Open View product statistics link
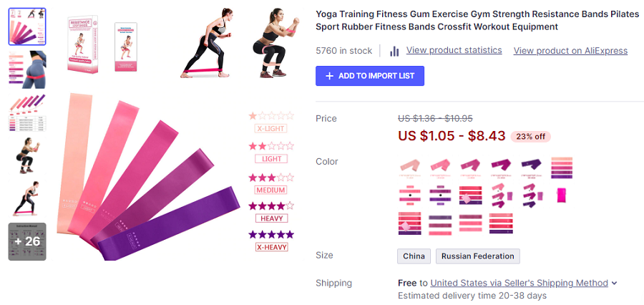The height and width of the screenshot is (305, 644). 454,50
